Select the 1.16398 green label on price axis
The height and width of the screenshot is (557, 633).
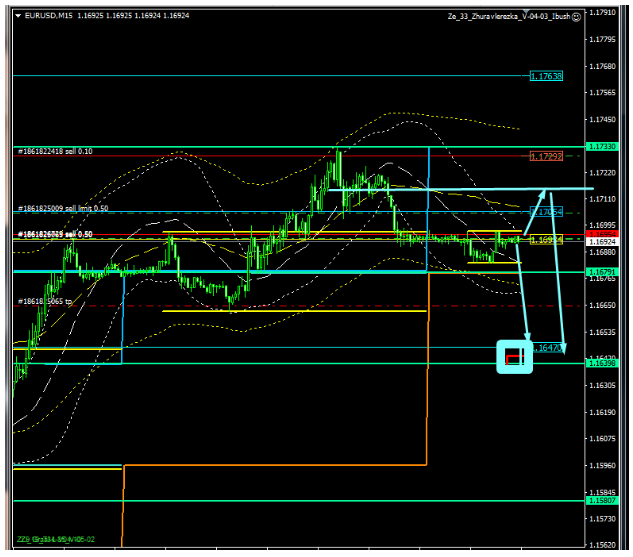coord(603,363)
